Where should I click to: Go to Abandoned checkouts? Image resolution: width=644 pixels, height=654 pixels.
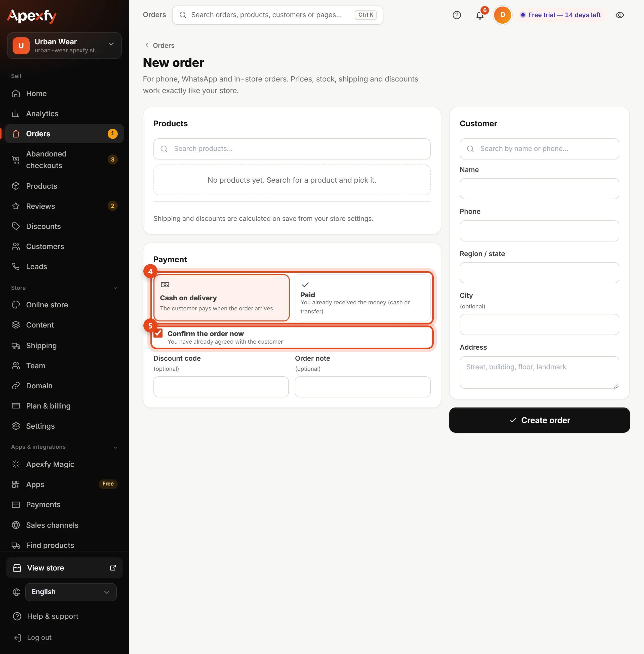pos(64,160)
